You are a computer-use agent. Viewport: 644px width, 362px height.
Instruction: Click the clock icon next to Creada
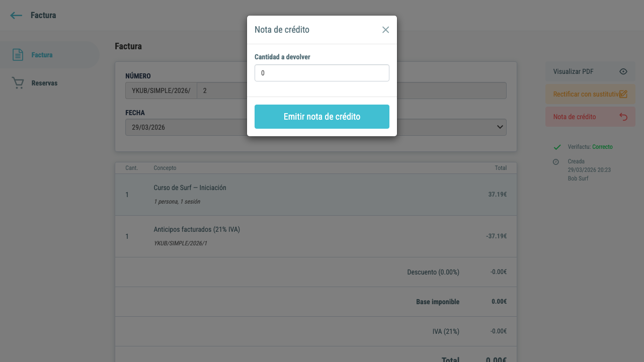(556, 162)
